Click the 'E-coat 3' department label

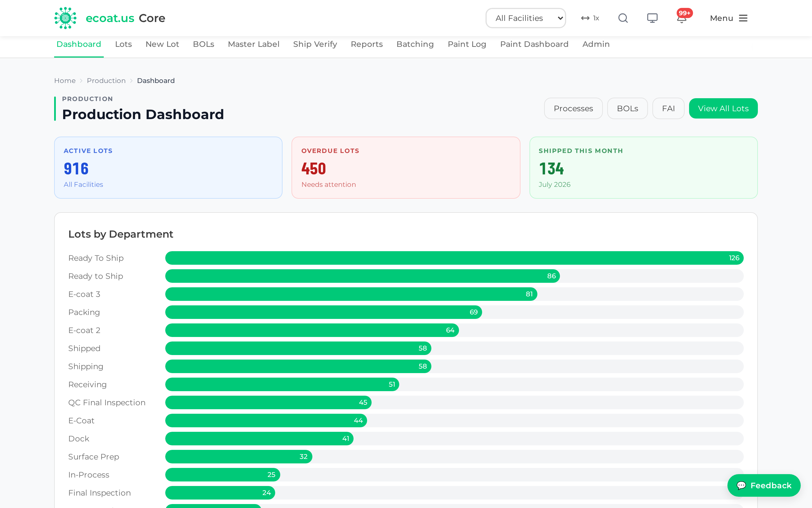click(x=84, y=294)
